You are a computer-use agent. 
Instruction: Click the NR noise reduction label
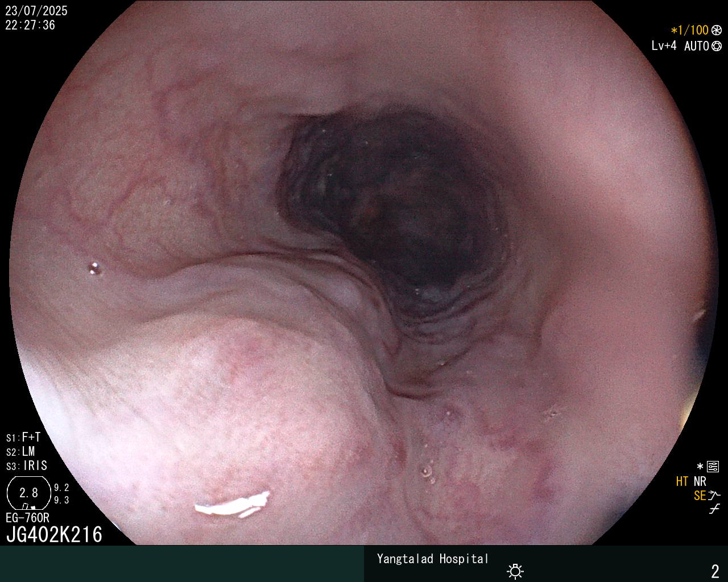pyautogui.click(x=700, y=482)
